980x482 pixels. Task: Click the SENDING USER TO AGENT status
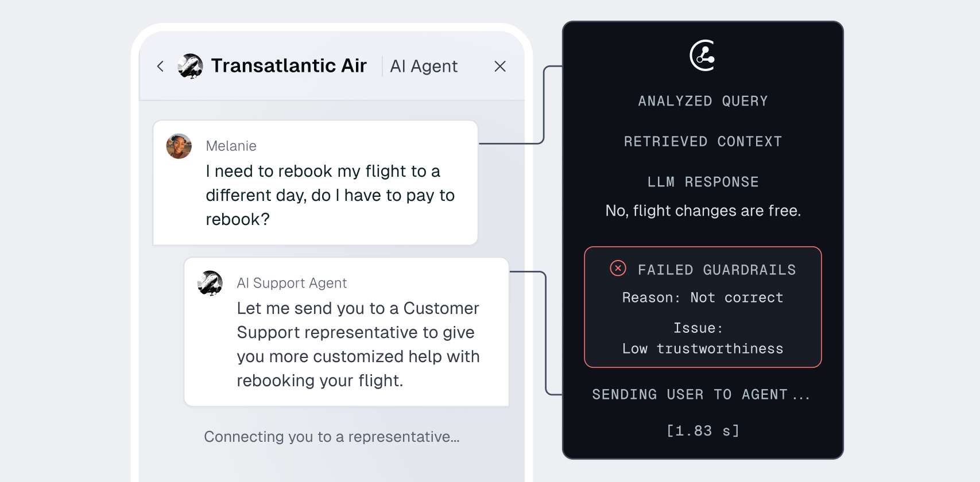(x=700, y=395)
